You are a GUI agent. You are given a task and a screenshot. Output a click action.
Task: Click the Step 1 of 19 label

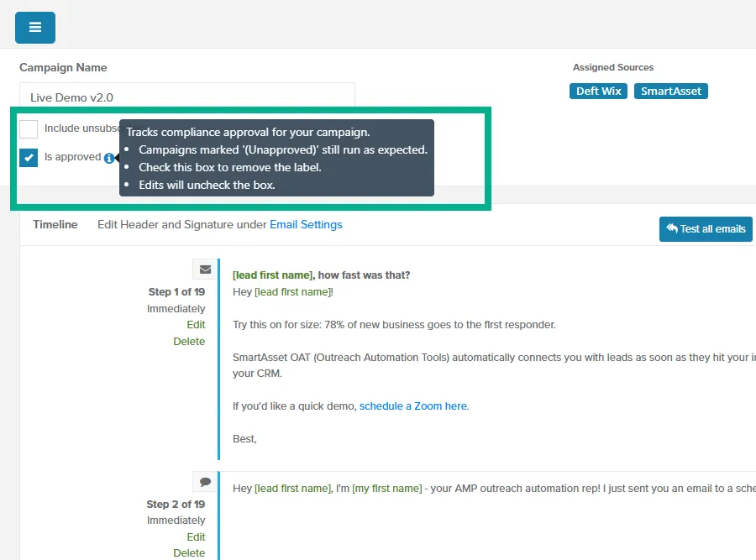pyautogui.click(x=176, y=292)
